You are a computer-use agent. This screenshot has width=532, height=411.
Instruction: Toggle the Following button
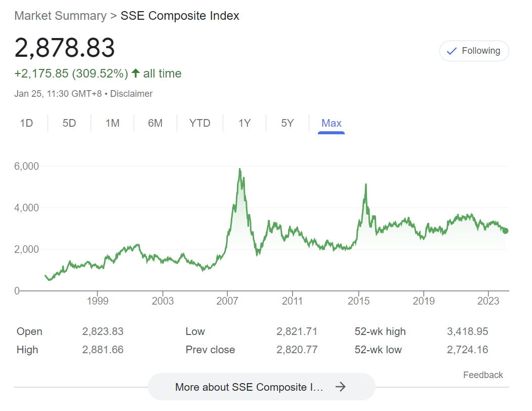(474, 51)
